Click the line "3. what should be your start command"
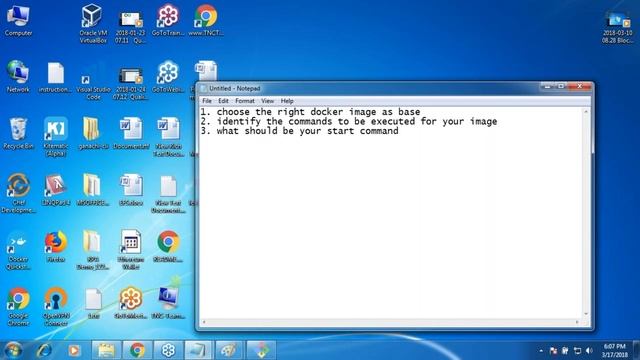640x360 pixels. click(x=299, y=131)
